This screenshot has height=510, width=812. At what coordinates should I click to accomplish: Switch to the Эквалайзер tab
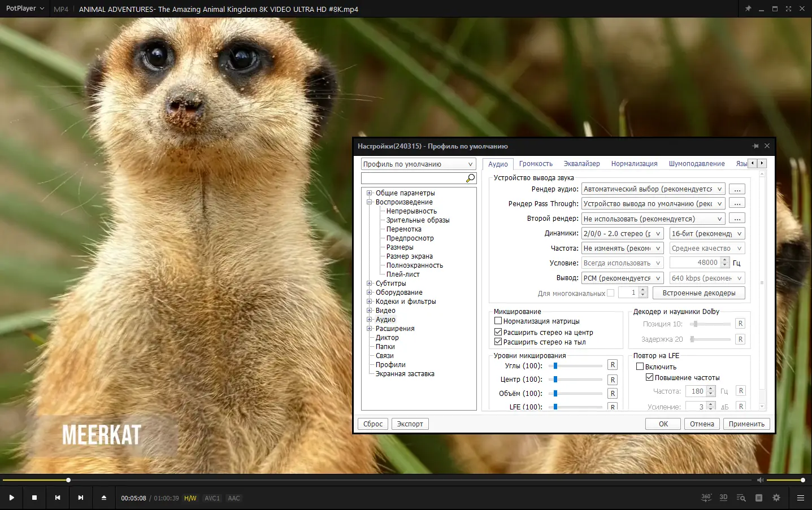pos(581,163)
